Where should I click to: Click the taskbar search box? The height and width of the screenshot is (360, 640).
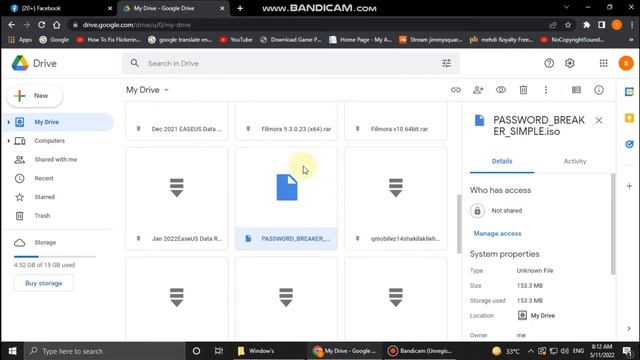(105, 351)
